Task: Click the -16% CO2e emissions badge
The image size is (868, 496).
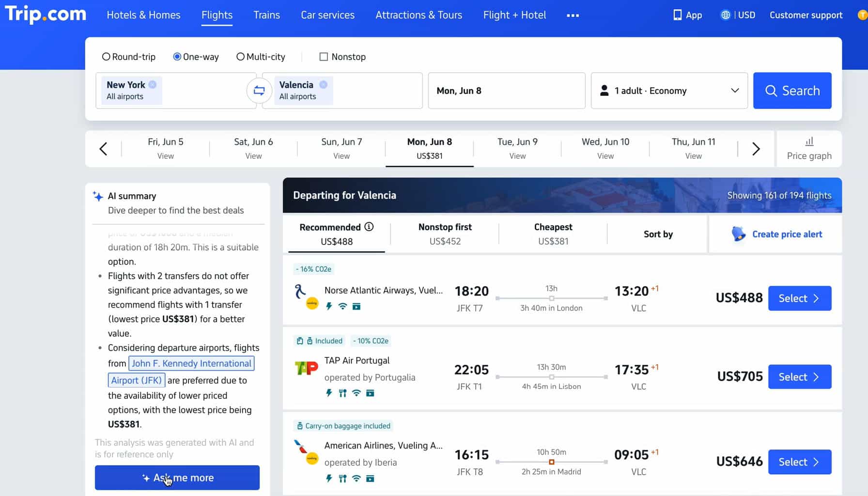Action: click(x=314, y=269)
